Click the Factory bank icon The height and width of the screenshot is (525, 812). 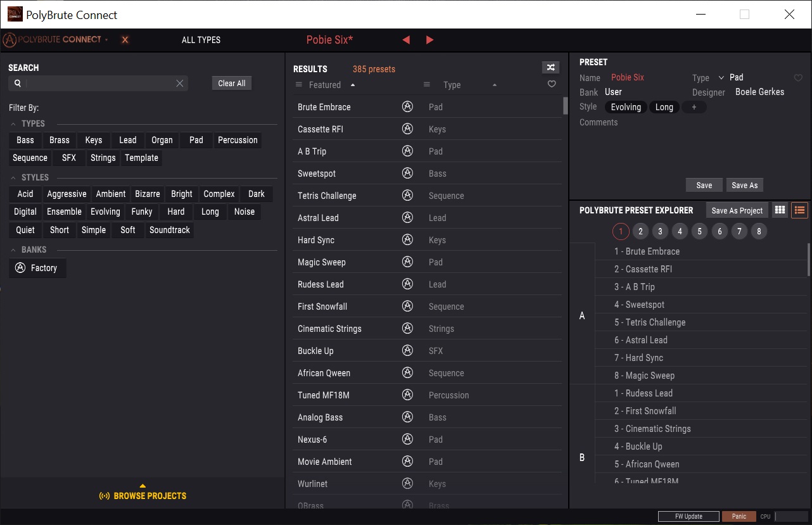[x=18, y=268]
